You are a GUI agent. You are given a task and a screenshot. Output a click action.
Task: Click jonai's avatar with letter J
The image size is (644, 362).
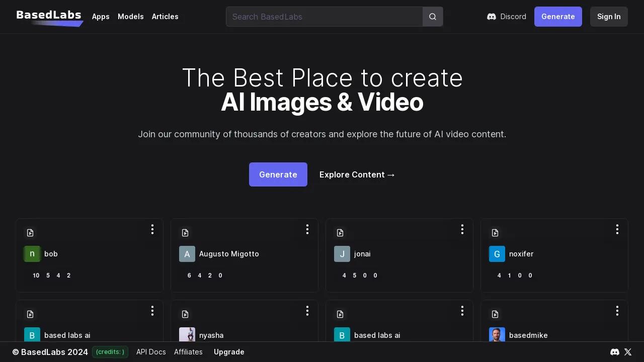[342, 254]
